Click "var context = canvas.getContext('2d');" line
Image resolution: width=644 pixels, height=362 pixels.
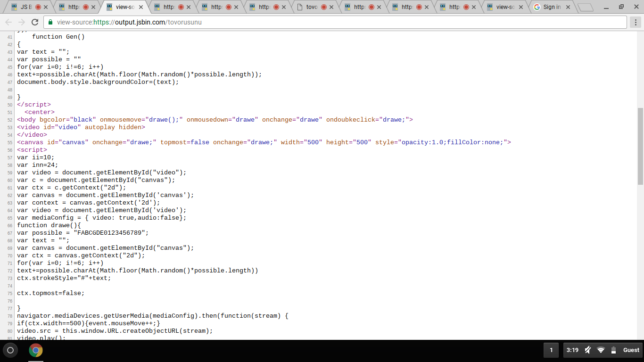(89, 203)
